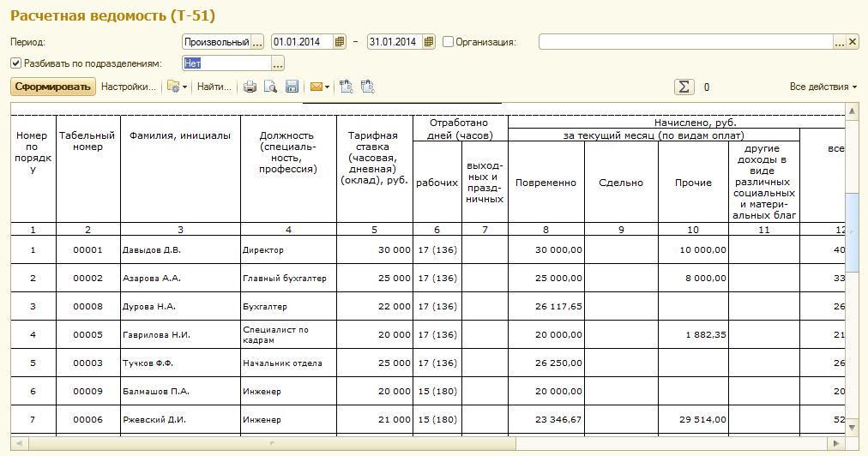Click the save (floppy disk) icon
868x456 pixels.
pos(292,87)
